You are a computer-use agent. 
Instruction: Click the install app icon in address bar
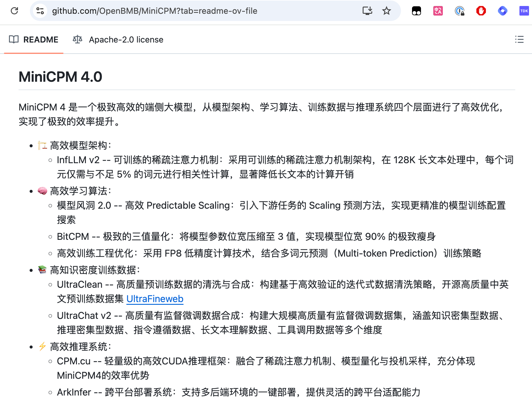coord(367,11)
